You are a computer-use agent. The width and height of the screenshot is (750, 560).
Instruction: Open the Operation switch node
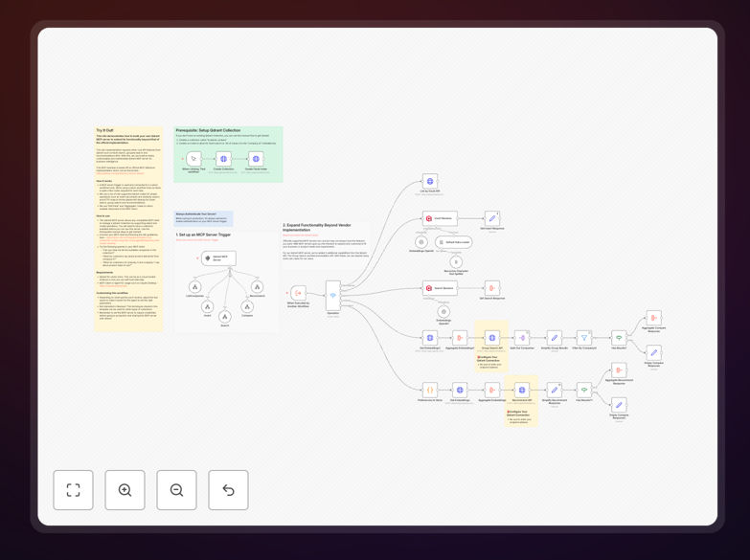(333, 296)
